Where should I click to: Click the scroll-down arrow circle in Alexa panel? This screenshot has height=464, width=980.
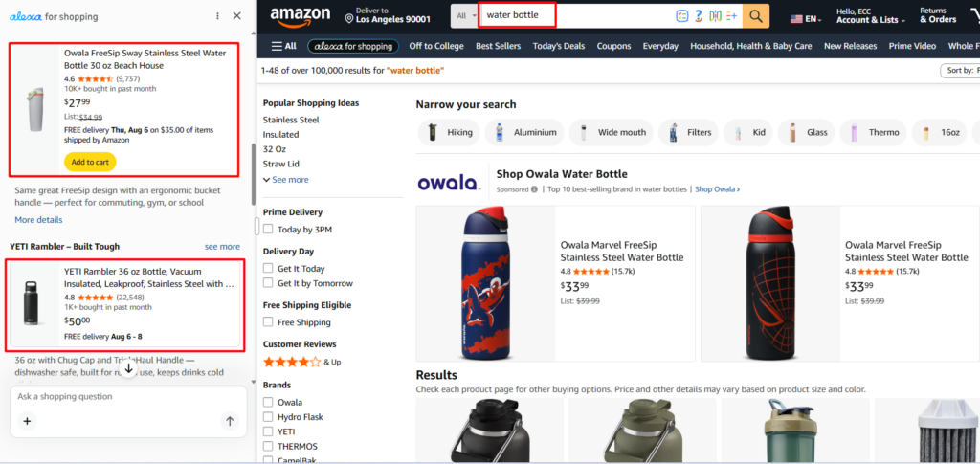pyautogui.click(x=129, y=368)
